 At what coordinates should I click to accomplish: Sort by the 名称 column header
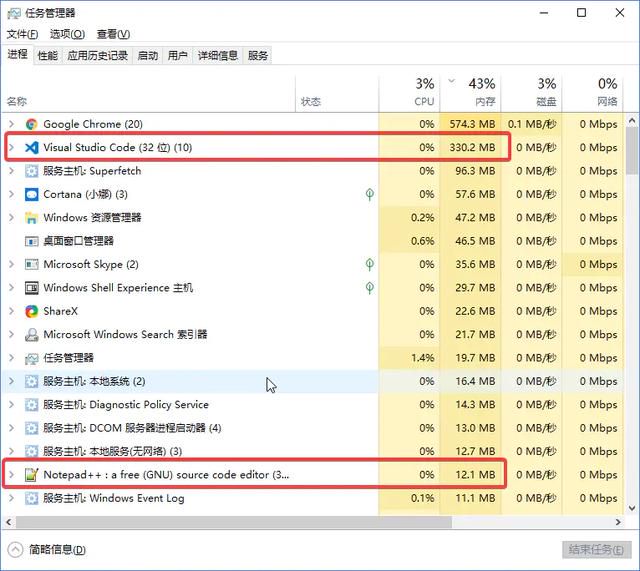[x=149, y=93]
